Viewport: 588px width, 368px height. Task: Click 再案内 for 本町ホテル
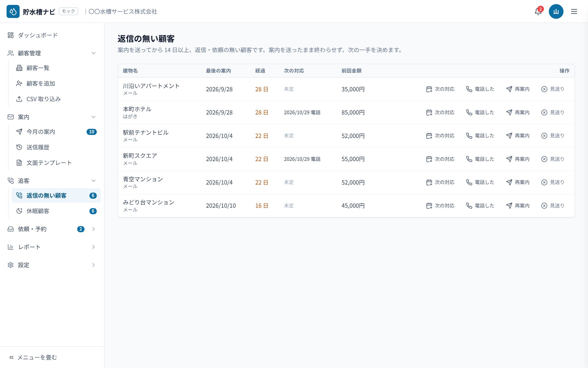(x=518, y=112)
